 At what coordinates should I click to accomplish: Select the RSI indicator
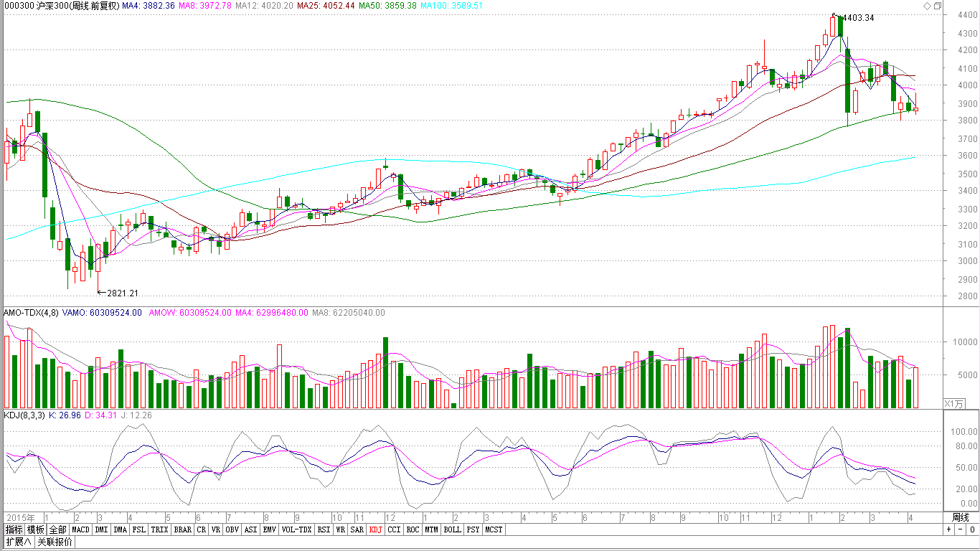(x=324, y=529)
